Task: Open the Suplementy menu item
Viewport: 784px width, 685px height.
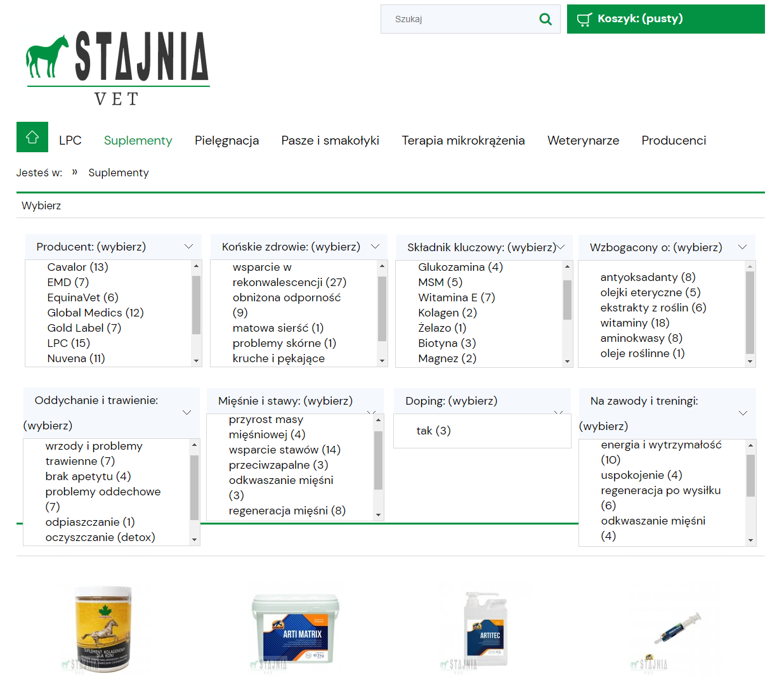Action: coord(138,140)
